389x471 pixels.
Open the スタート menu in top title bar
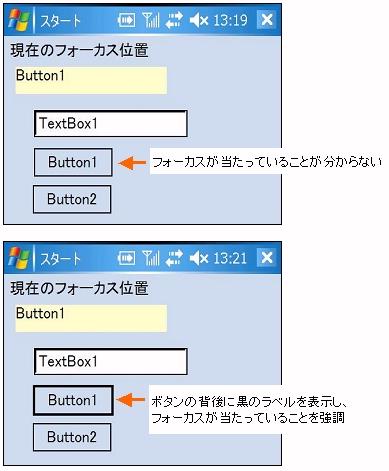click(x=60, y=21)
